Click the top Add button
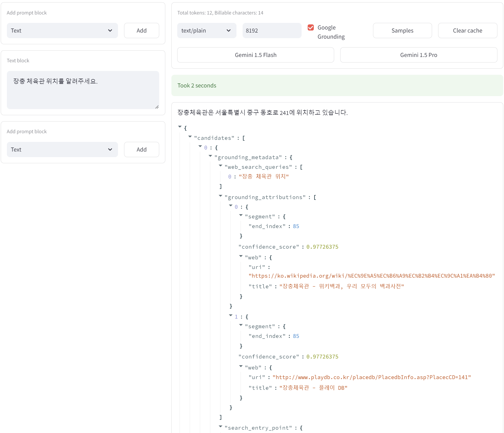The width and height of the screenshot is (504, 433). (x=141, y=31)
